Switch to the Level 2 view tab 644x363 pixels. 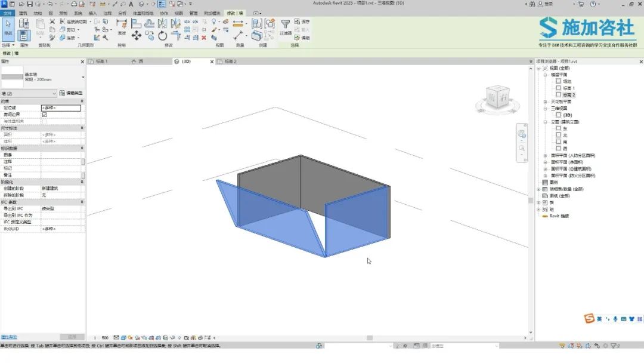pyautogui.click(x=227, y=61)
